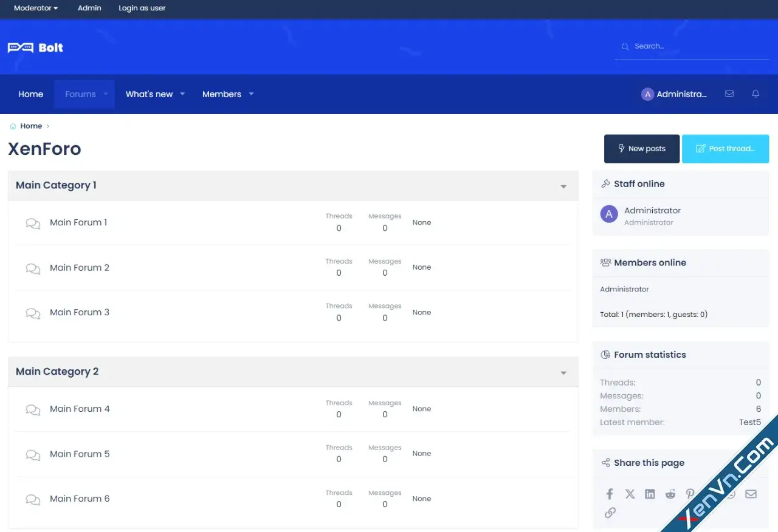The width and height of the screenshot is (778, 532).
Task: Expand the Members dropdown arrow
Action: point(251,94)
